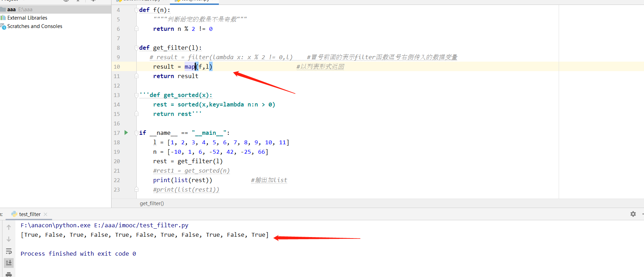The width and height of the screenshot is (644, 277).
Task: Collapse function f at line 4
Action: click(x=136, y=10)
